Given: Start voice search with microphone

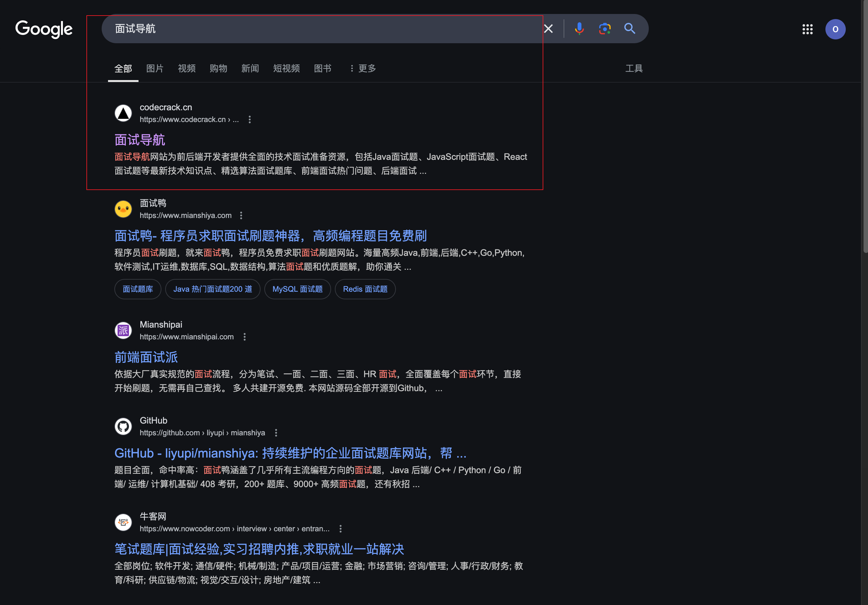Looking at the screenshot, I should pos(579,29).
